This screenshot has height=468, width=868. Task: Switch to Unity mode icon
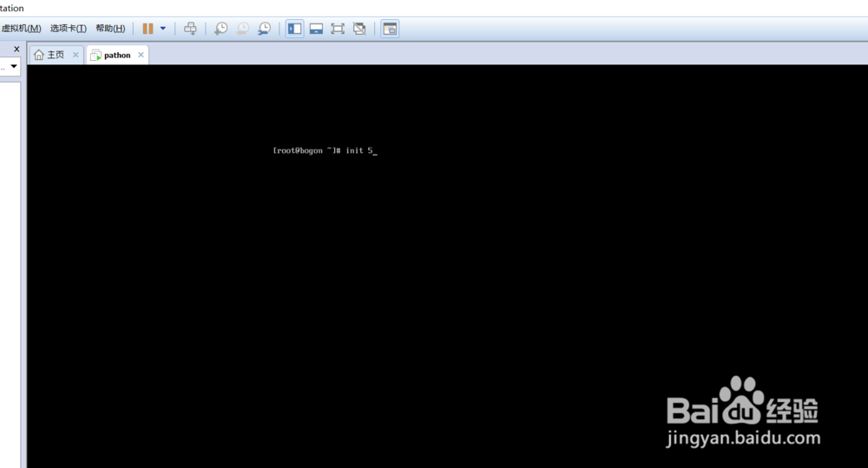pyautogui.click(x=359, y=29)
